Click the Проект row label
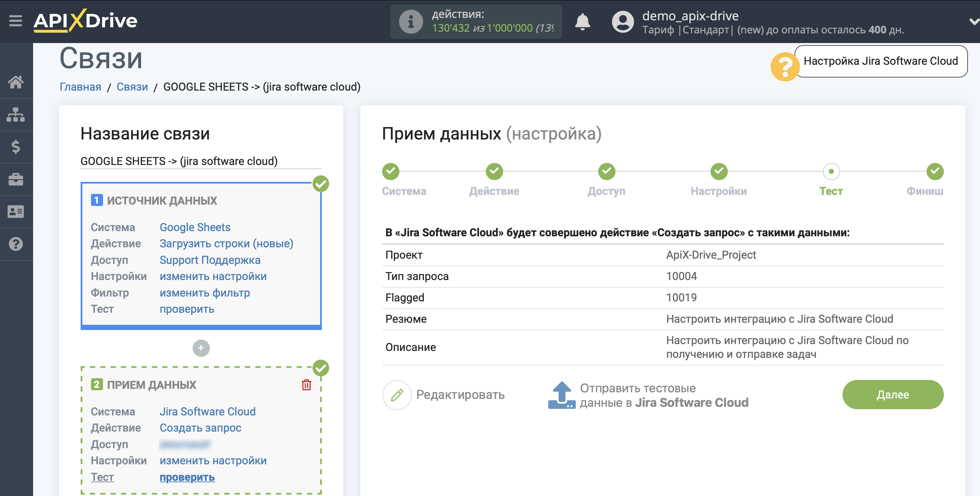This screenshot has width=980, height=496. (x=404, y=255)
